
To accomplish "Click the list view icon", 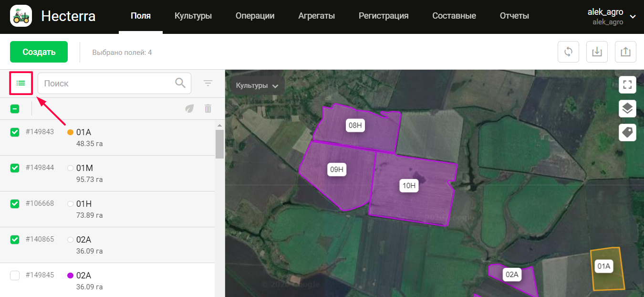I will [x=21, y=83].
